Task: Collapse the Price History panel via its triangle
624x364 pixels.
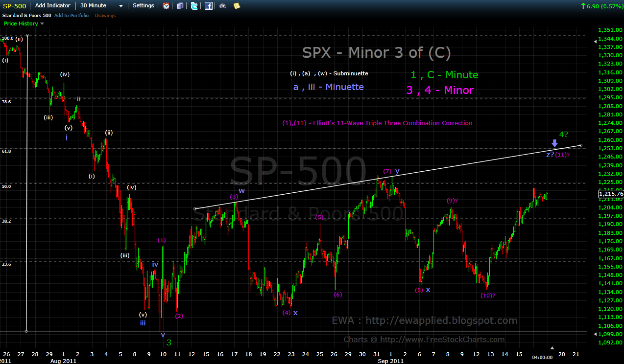Action: 42,23
